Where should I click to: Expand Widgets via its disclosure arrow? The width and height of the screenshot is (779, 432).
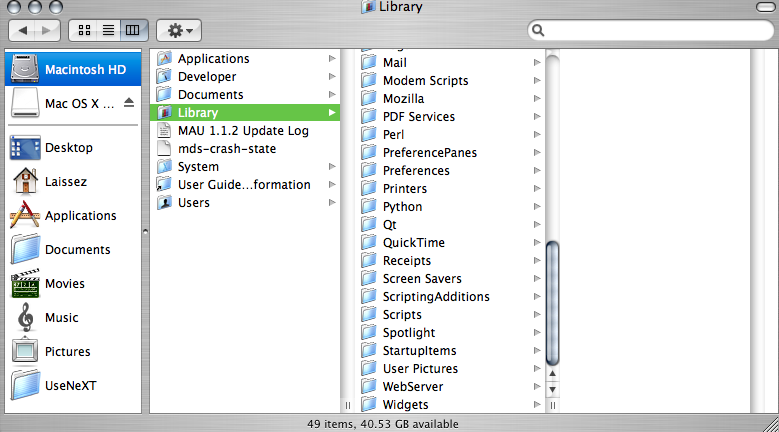pos(537,405)
